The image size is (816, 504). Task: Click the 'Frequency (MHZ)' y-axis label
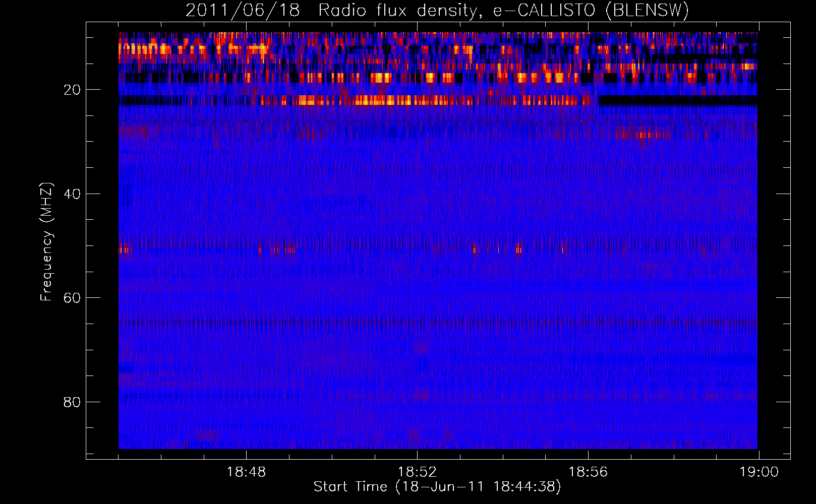click(x=46, y=242)
